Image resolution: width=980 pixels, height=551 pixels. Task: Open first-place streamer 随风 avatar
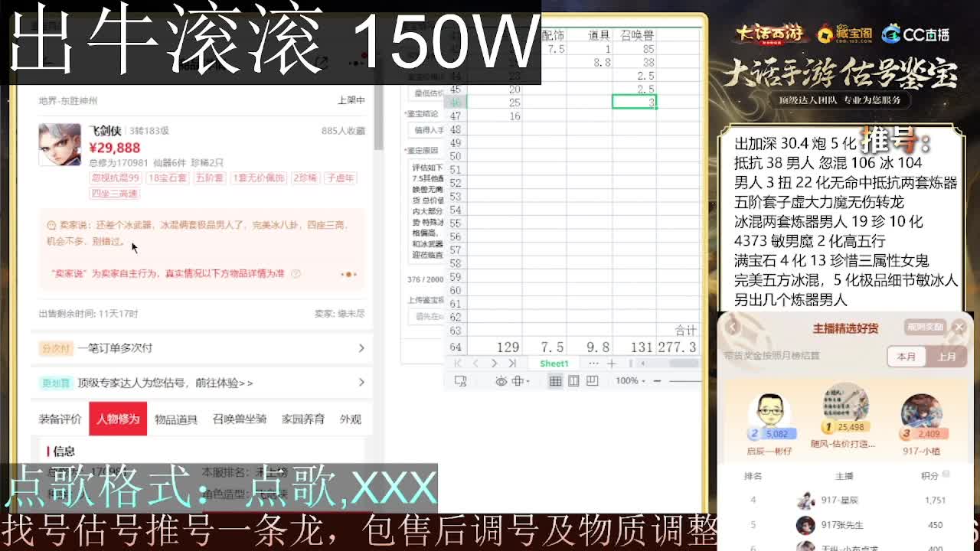pos(845,404)
